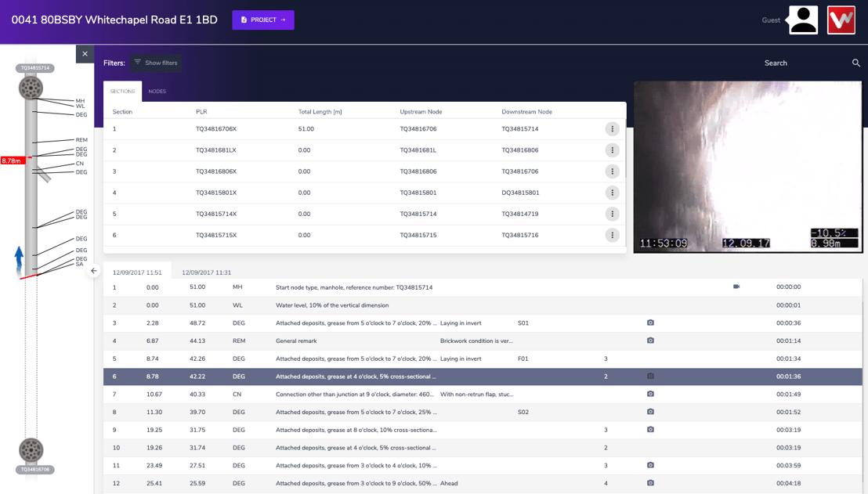This screenshot has width=868, height=494.
Task: Open the options menu for section TQ34816706X
Action: 612,128
